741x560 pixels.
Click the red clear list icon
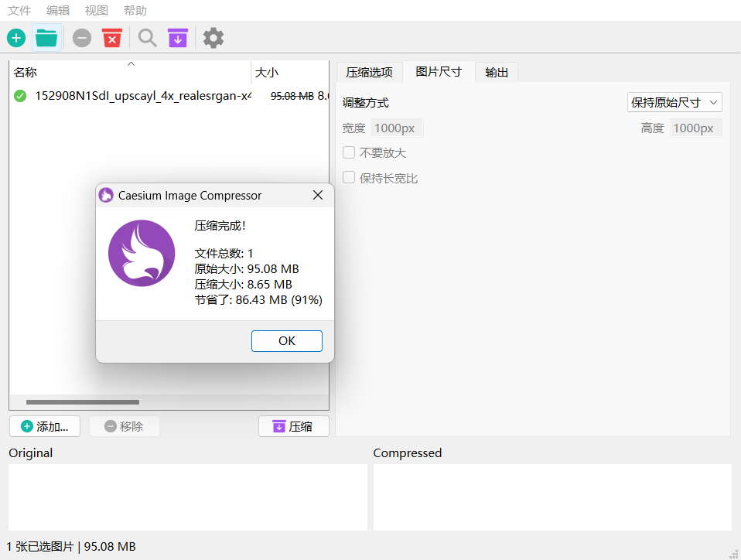pyautogui.click(x=112, y=38)
